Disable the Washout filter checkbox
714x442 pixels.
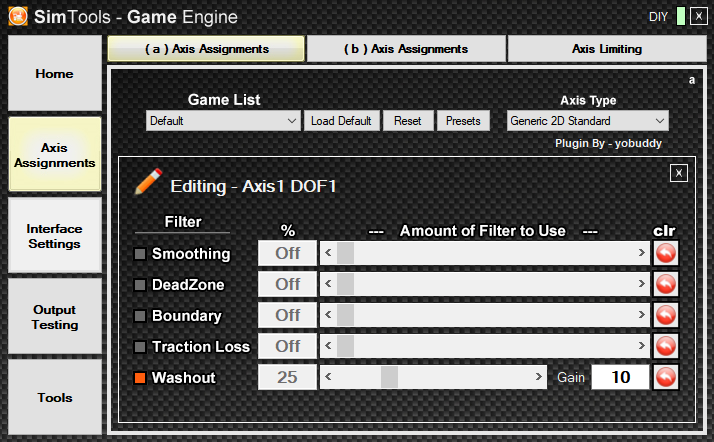(x=140, y=378)
